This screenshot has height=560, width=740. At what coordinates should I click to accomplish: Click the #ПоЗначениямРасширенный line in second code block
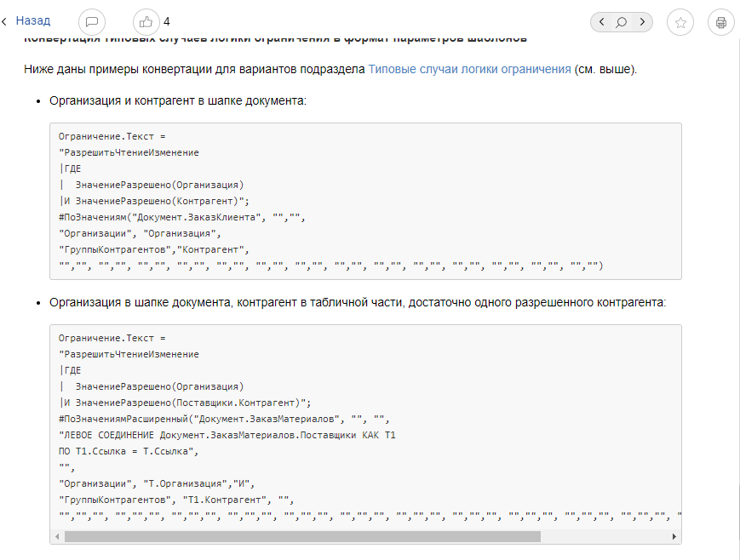pos(223,418)
